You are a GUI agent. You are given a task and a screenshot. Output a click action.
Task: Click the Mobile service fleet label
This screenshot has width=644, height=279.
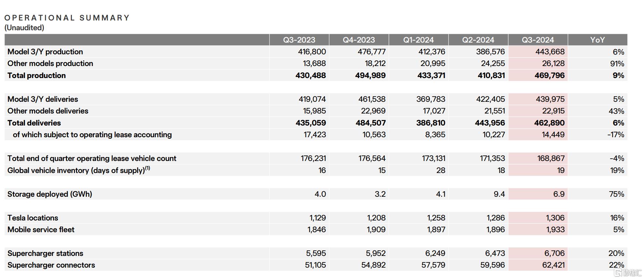pyautogui.click(x=41, y=230)
